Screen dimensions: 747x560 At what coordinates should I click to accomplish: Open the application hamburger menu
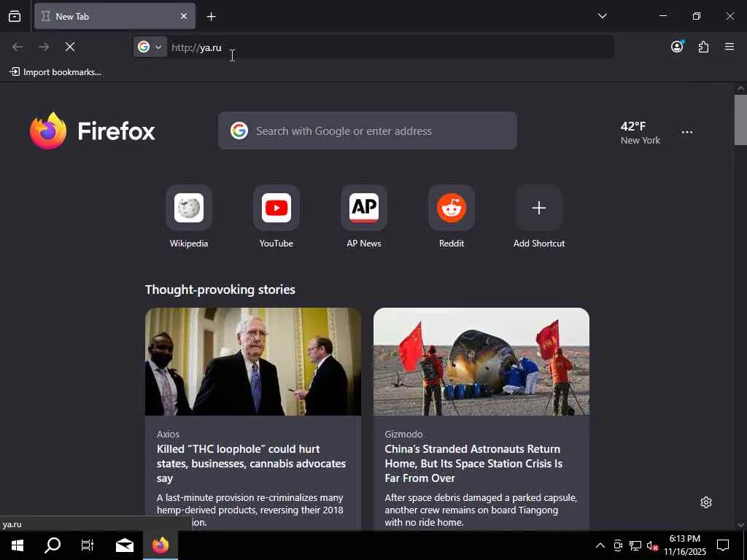(729, 47)
